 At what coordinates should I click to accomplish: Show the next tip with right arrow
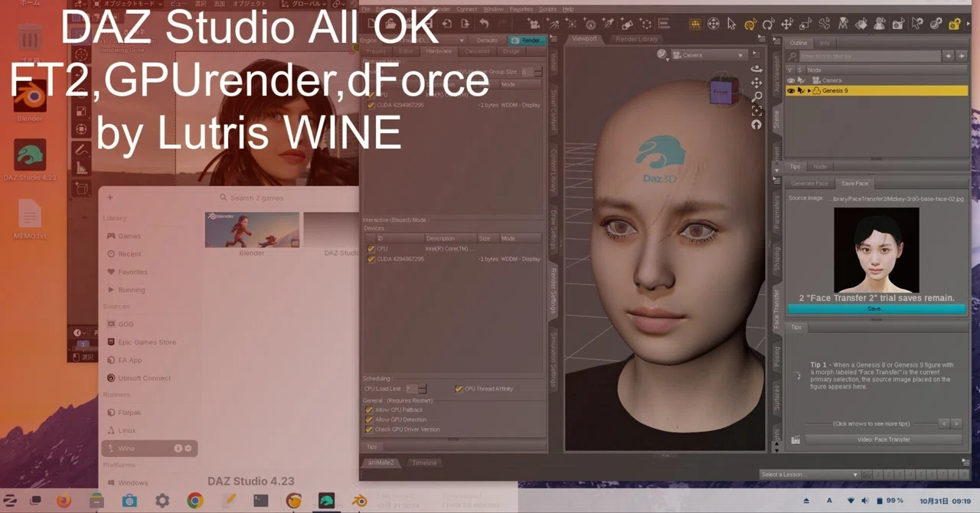tap(956, 423)
